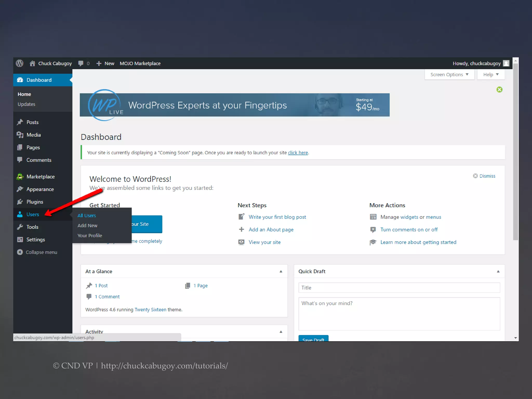
Task: Click the Dashboard gauge icon
Action: pos(20,80)
